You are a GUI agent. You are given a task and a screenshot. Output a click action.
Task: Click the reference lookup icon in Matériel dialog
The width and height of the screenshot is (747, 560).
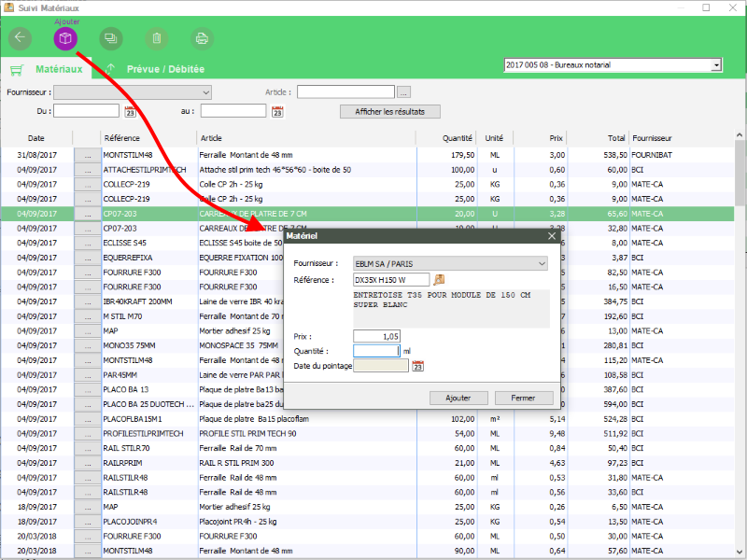tap(439, 279)
